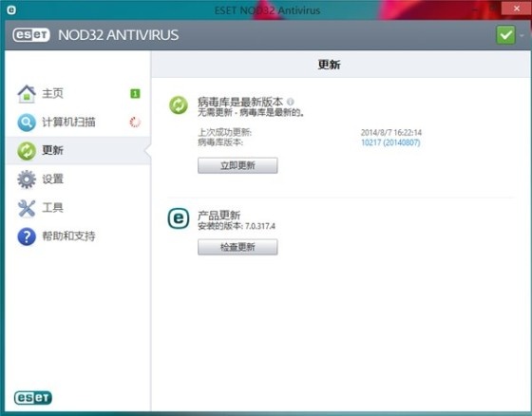Click the computer scan magnifier icon
Image resolution: width=532 pixels, height=416 pixels.
pyautogui.click(x=27, y=123)
